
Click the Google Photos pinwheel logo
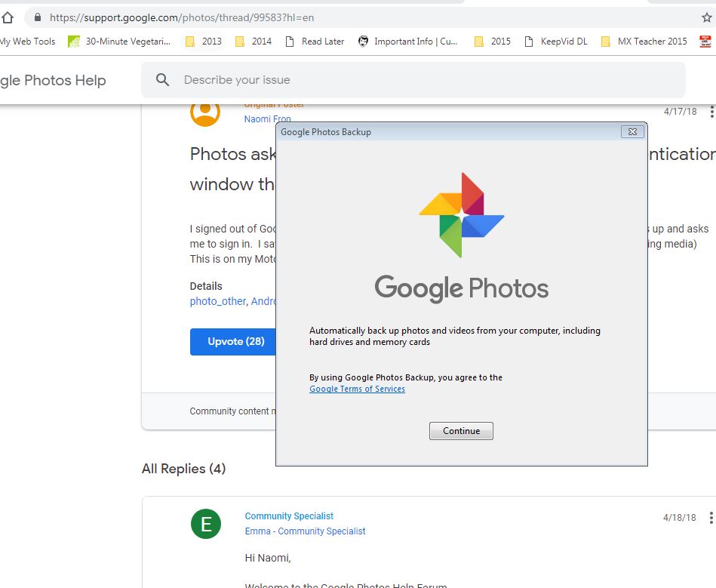[461, 214]
